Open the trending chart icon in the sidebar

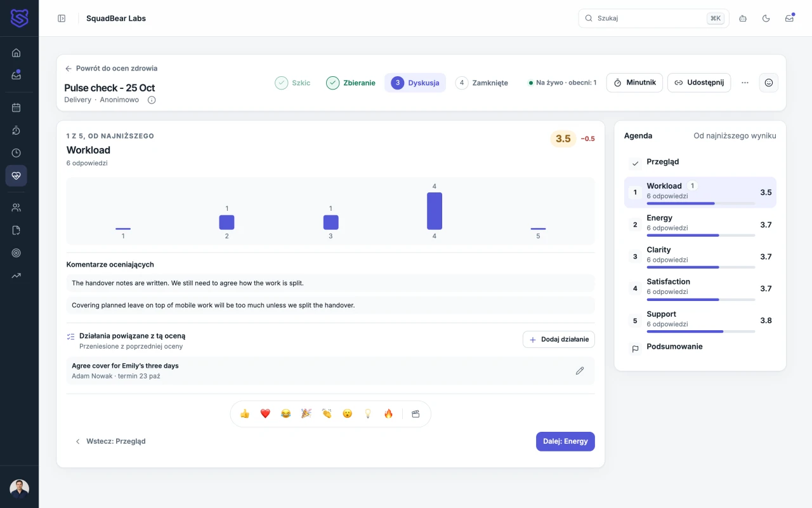[16, 276]
